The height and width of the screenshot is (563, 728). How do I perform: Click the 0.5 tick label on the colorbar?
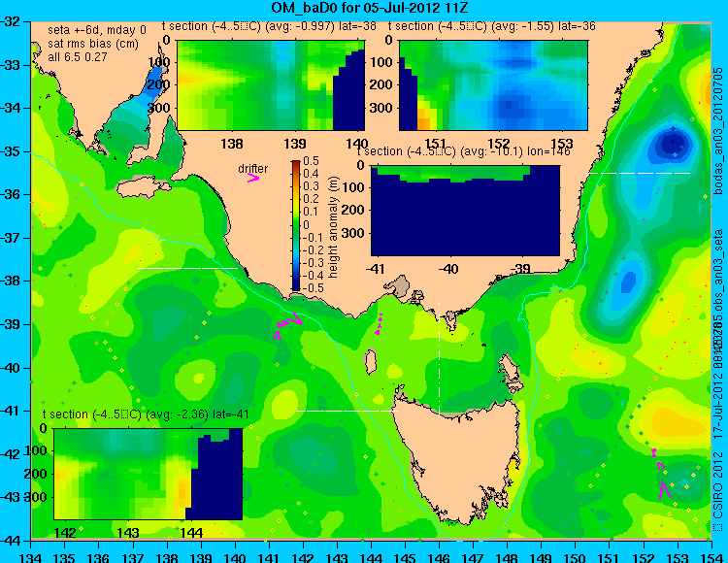pos(311,161)
